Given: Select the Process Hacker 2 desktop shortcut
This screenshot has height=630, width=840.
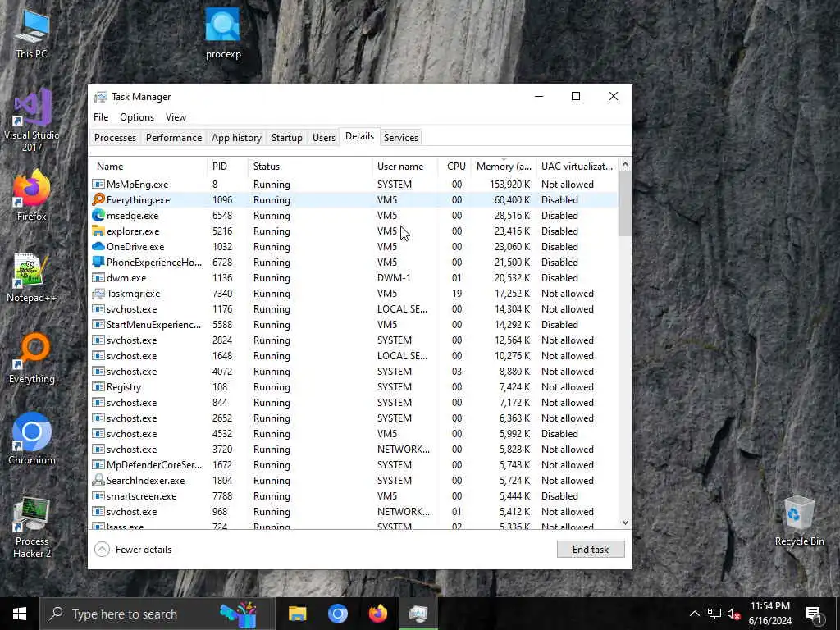Looking at the screenshot, I should pyautogui.click(x=32, y=527).
